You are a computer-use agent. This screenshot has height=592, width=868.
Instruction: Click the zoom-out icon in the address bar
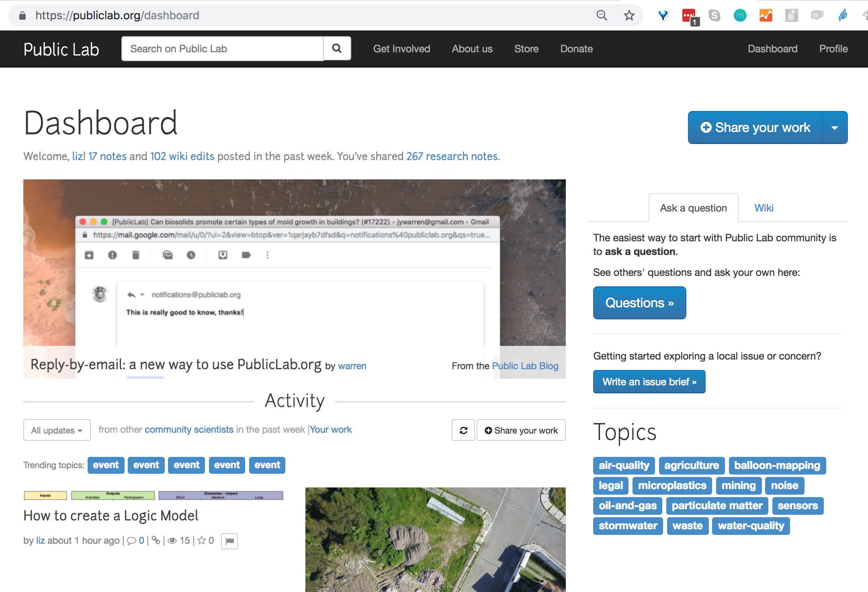pyautogui.click(x=602, y=15)
